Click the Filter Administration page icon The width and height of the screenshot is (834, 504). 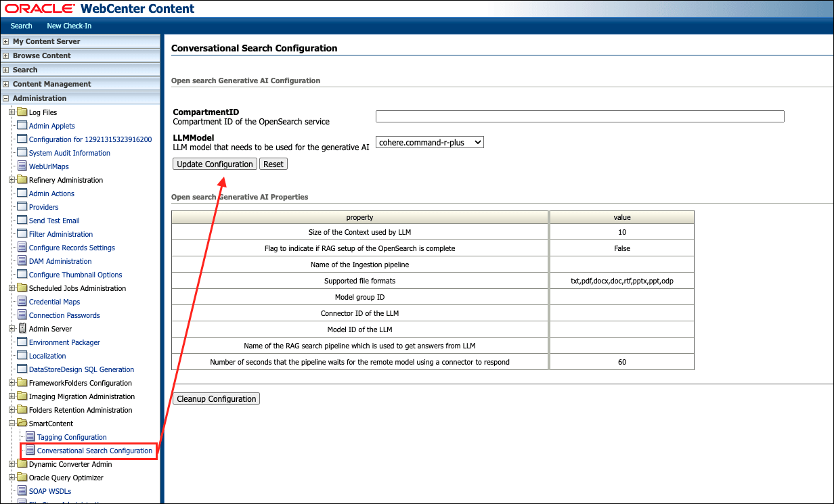tap(22, 234)
